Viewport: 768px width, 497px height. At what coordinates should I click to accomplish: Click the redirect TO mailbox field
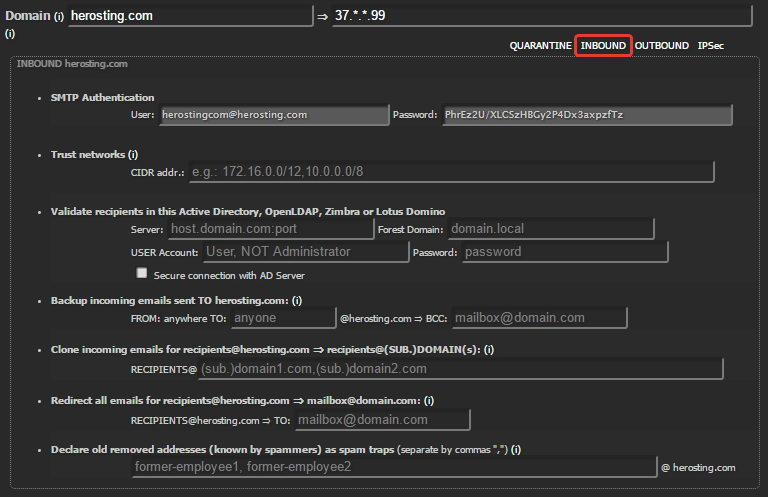383,420
